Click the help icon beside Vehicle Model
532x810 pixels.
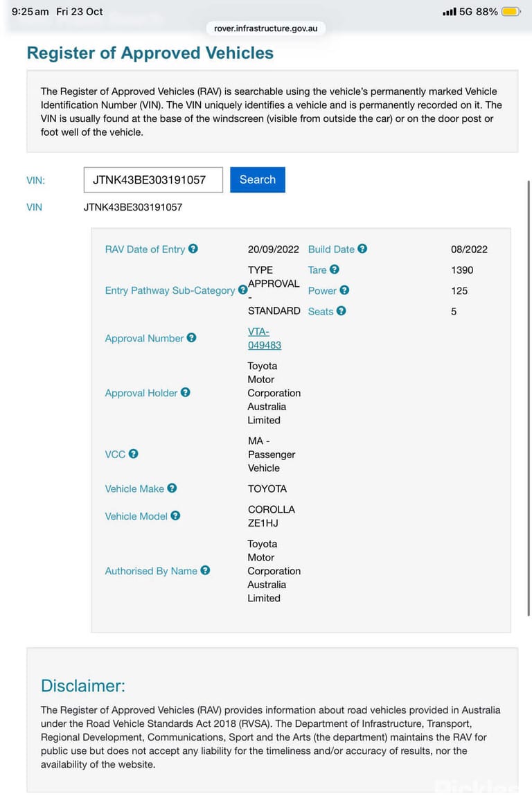[x=176, y=515]
